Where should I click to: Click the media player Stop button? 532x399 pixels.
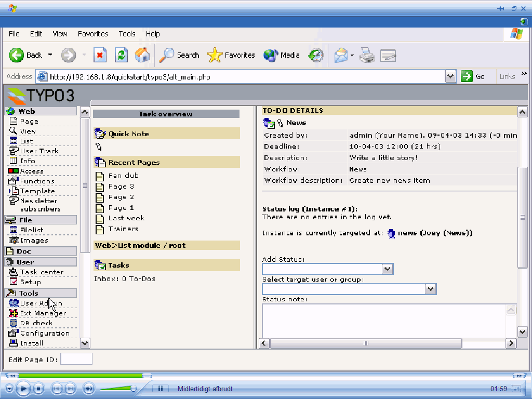click(x=38, y=389)
